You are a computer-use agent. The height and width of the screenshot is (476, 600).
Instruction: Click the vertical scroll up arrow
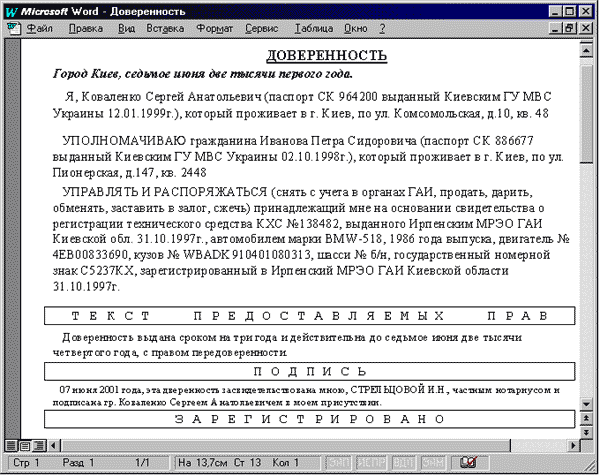[x=586, y=50]
